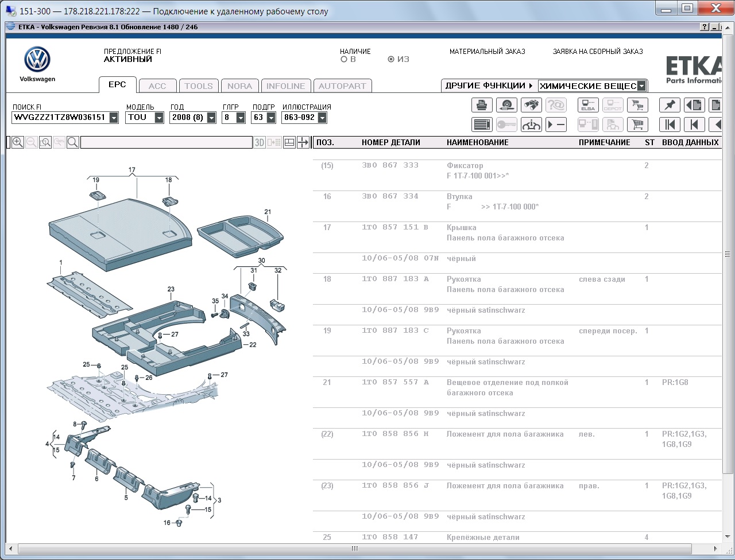Open the ГОД dropdown showing 2008 (8)
The image size is (735, 560).
coord(211,118)
